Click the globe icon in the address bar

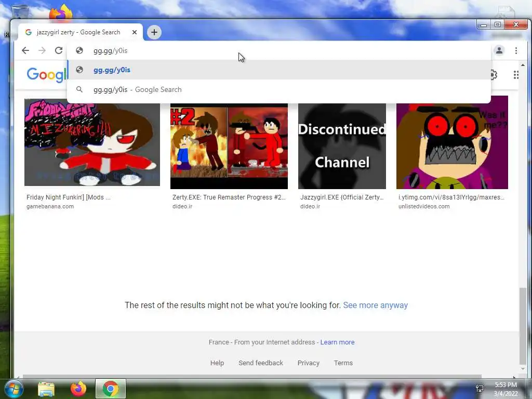(79, 50)
